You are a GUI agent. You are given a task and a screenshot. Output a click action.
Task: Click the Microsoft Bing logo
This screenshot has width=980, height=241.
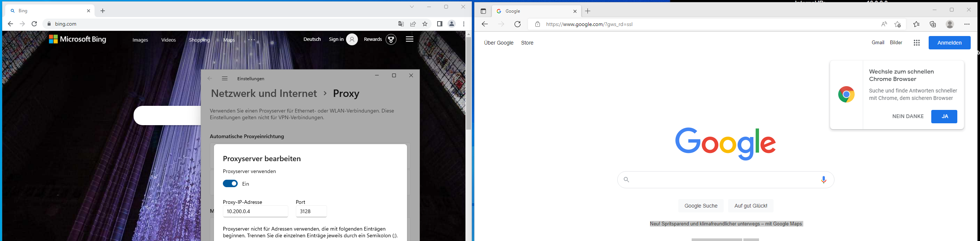pos(78,39)
